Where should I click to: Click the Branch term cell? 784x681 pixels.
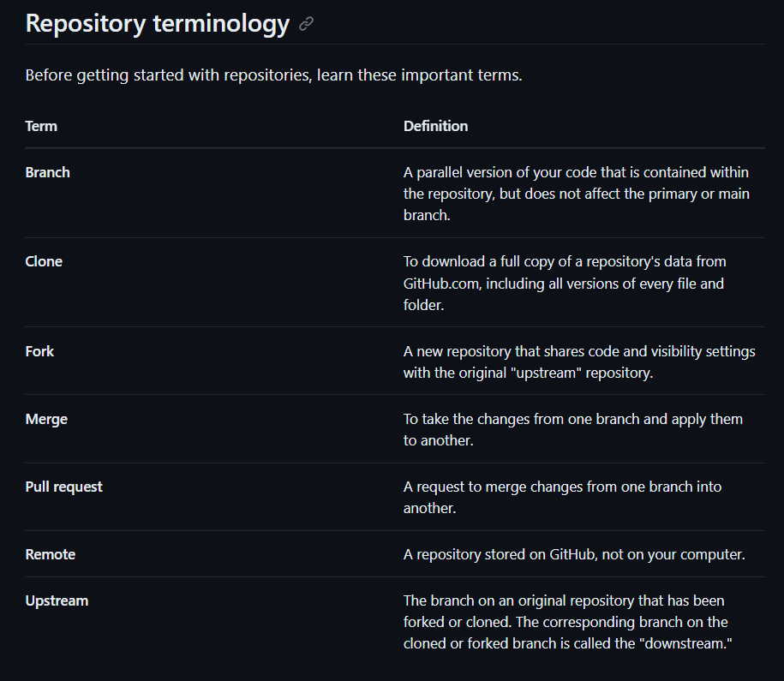(x=48, y=172)
